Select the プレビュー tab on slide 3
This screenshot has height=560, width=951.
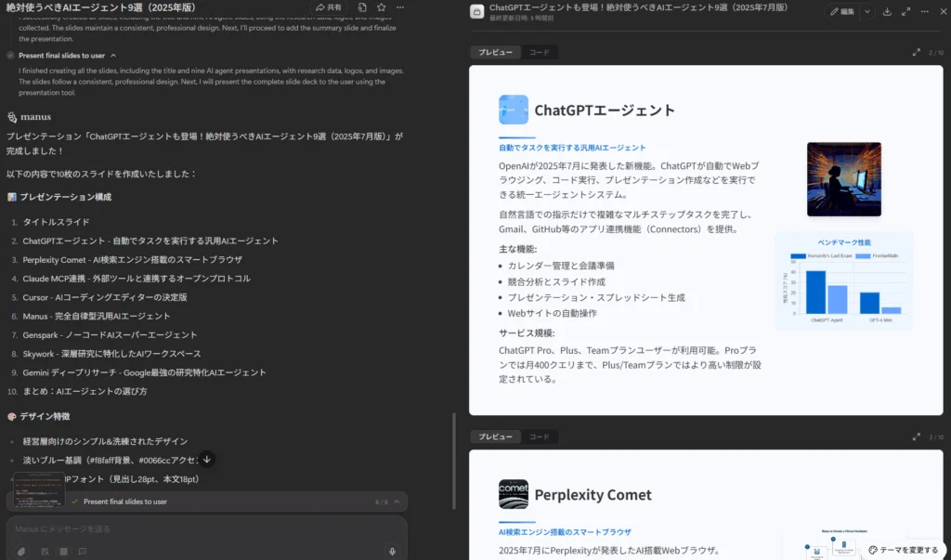(496, 436)
